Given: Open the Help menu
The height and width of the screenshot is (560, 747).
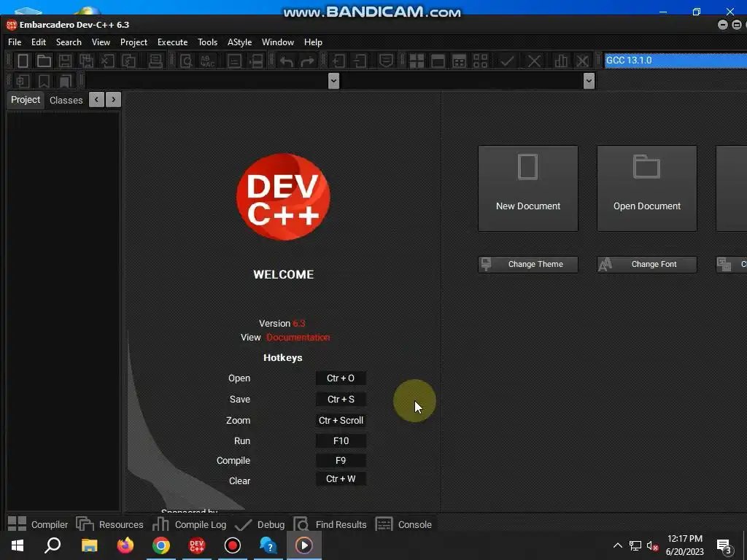Looking at the screenshot, I should point(313,42).
